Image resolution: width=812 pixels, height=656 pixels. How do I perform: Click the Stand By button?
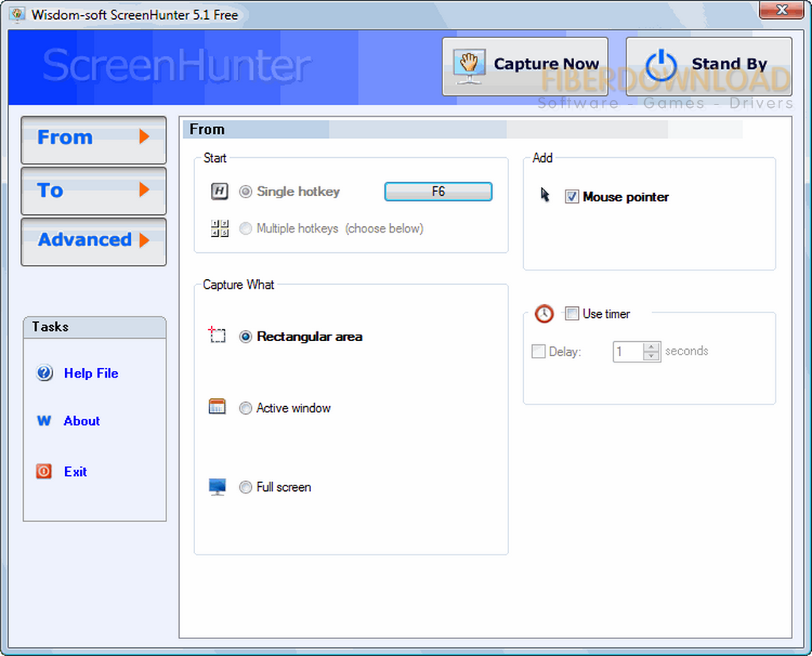(x=709, y=67)
